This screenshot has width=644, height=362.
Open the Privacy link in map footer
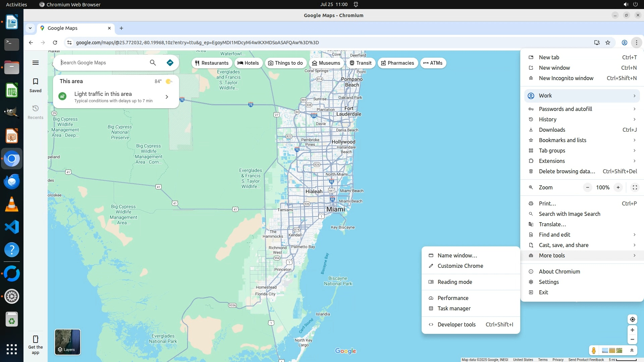tap(558, 360)
